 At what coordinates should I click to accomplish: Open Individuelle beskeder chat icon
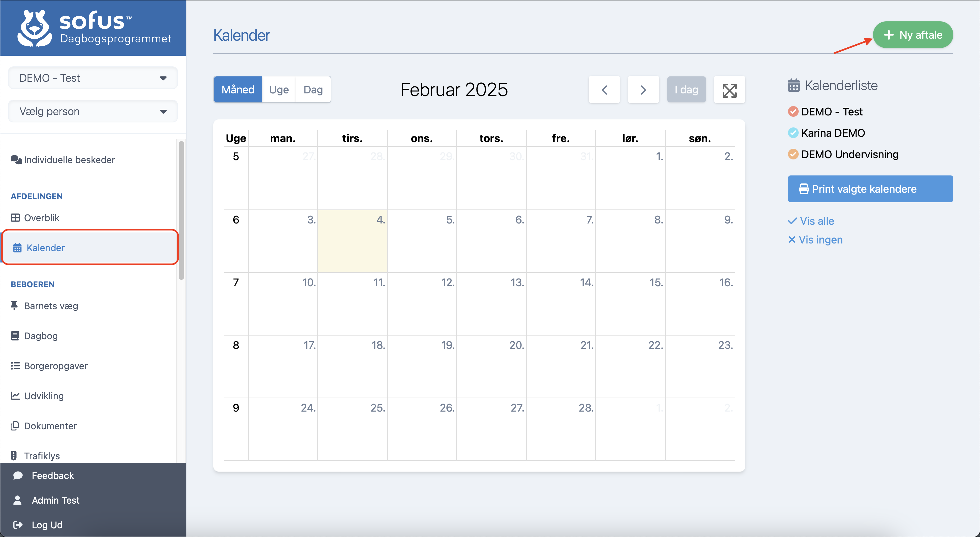tap(16, 159)
